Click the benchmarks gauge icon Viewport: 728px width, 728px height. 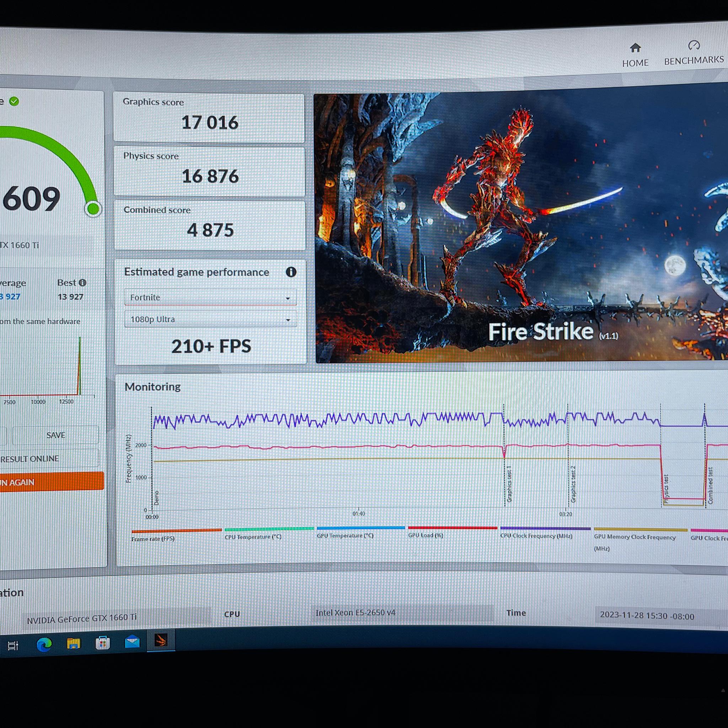coord(694,45)
